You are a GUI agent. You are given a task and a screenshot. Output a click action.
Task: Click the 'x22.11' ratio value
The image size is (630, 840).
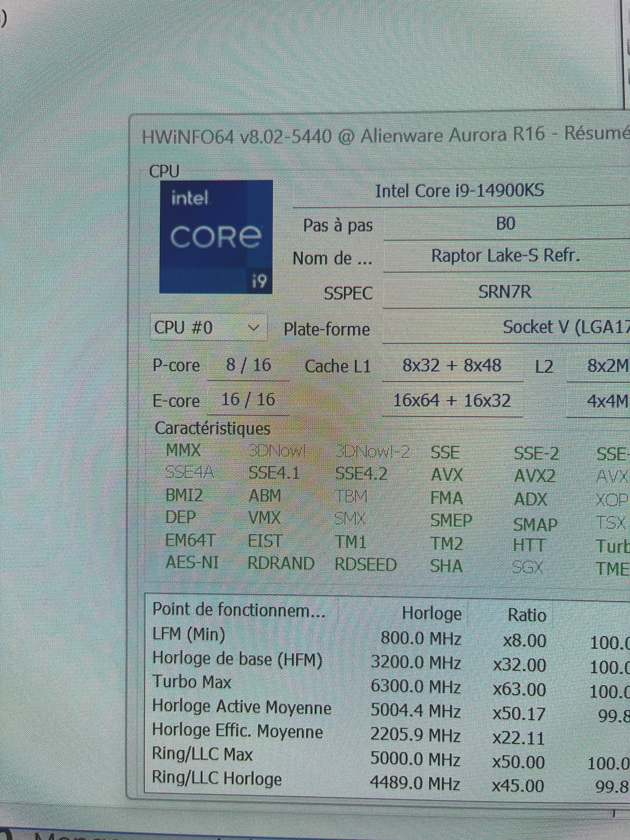(x=519, y=738)
